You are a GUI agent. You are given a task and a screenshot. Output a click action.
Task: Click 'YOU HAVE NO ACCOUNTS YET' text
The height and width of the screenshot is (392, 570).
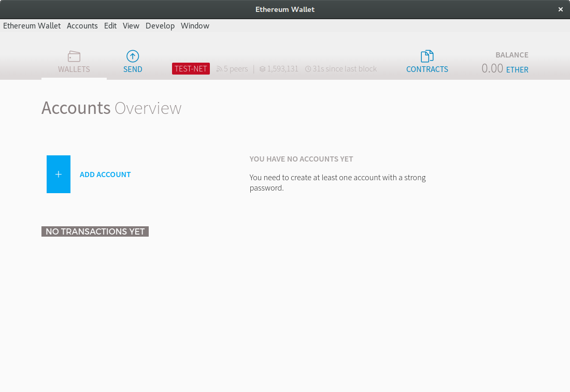(302, 159)
